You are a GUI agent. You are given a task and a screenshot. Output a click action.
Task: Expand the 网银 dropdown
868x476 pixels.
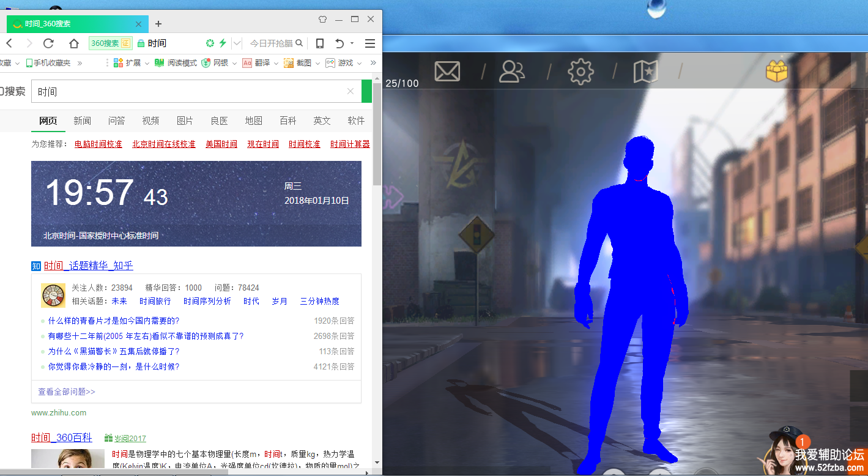234,63
